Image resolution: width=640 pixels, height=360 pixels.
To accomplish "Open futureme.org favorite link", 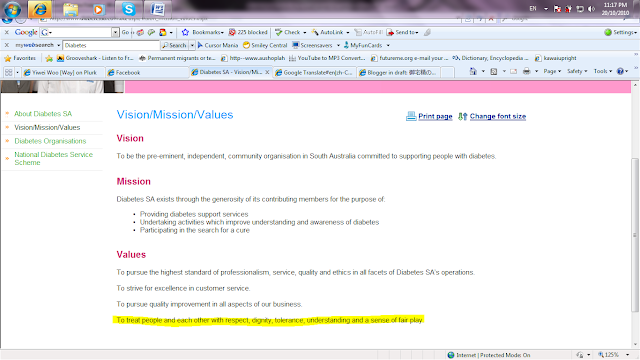I will (x=409, y=58).
